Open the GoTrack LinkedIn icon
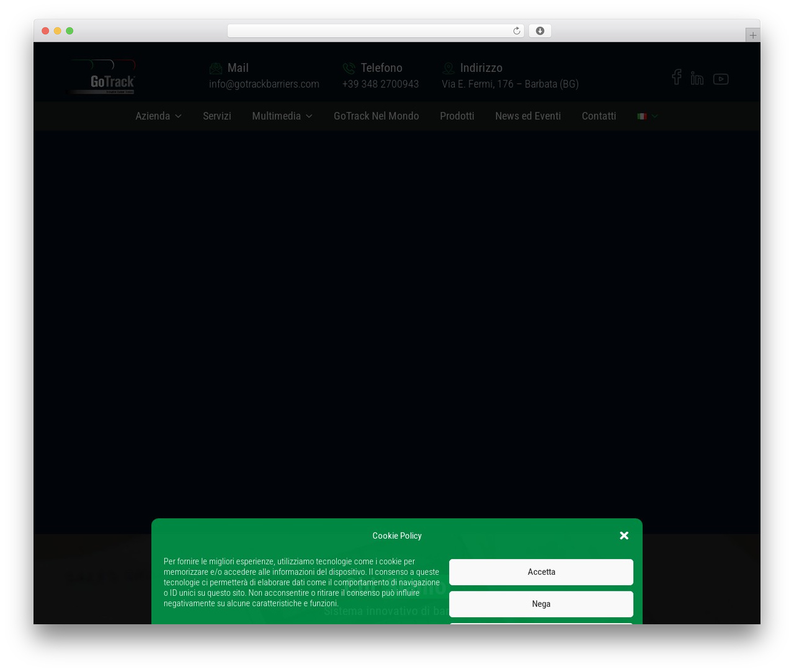 tap(697, 78)
